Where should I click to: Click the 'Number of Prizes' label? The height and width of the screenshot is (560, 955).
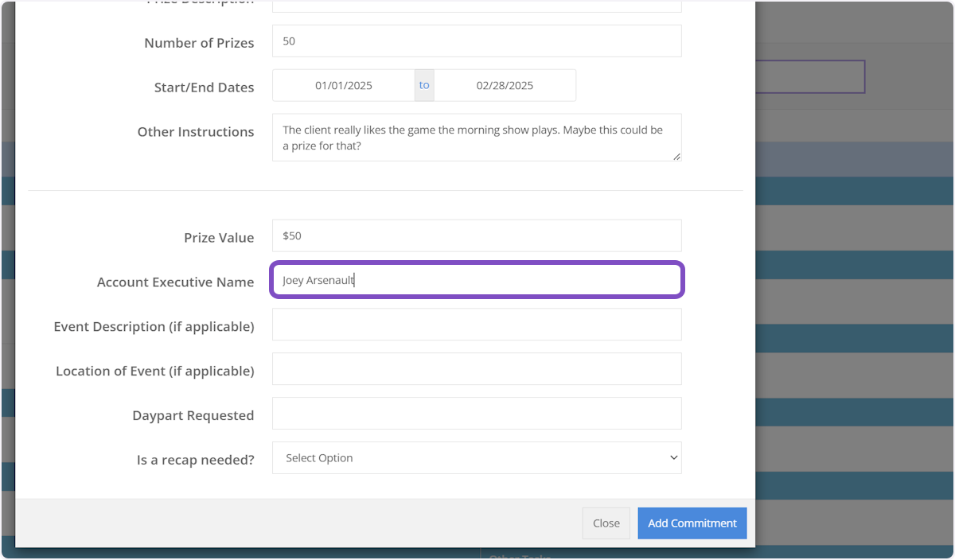(199, 44)
